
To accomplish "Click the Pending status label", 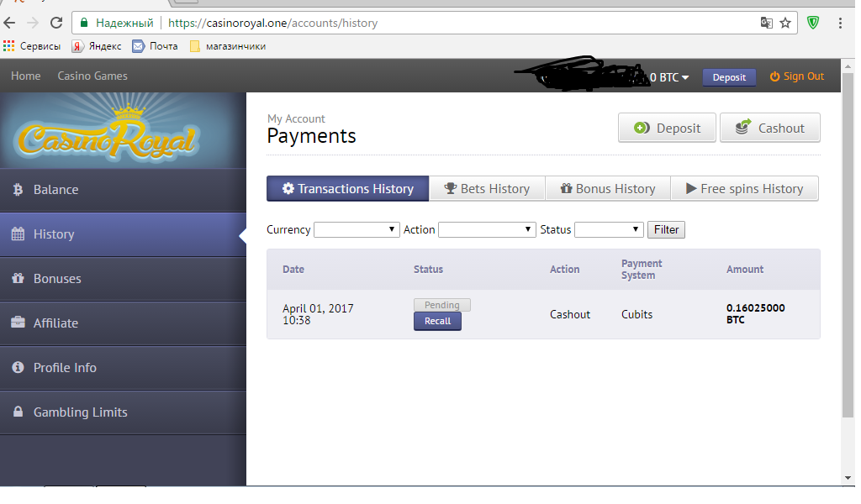I will tap(441, 305).
